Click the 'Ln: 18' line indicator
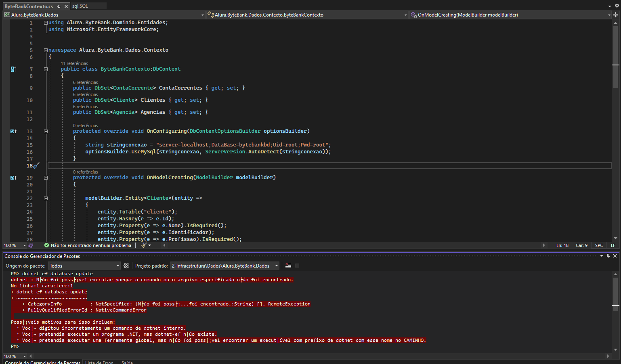This screenshot has height=364, width=621. [562, 245]
